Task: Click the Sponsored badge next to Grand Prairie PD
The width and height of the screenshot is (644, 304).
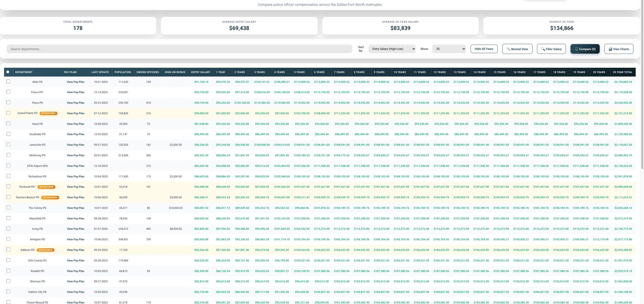Action: (x=48, y=113)
